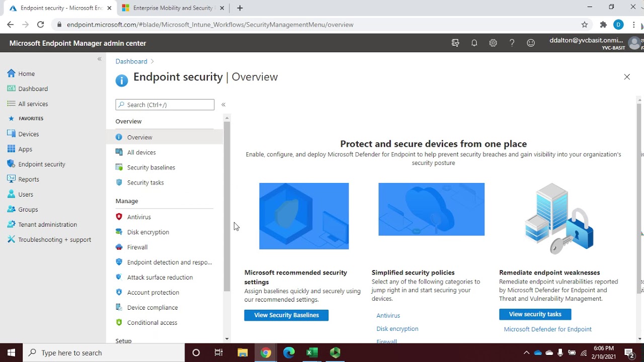This screenshot has width=644, height=362.
Task: Open Windows Task View
Action: tap(219, 352)
